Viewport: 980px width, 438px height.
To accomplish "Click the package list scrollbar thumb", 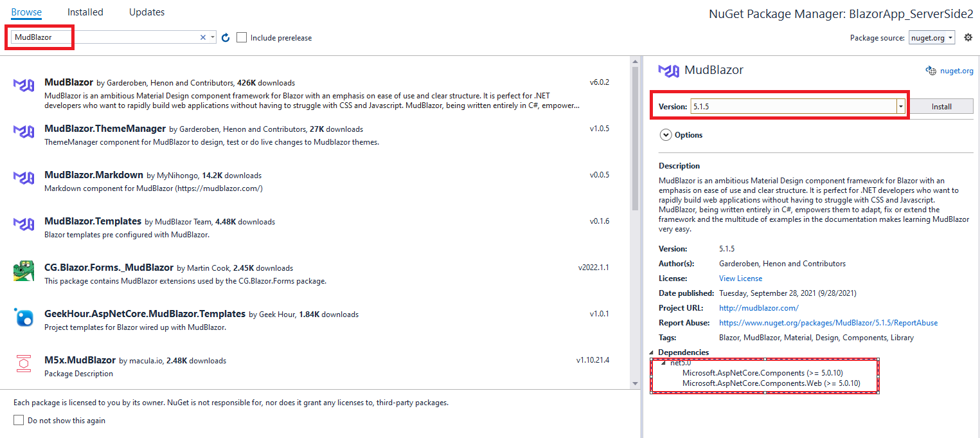I will click(636, 140).
